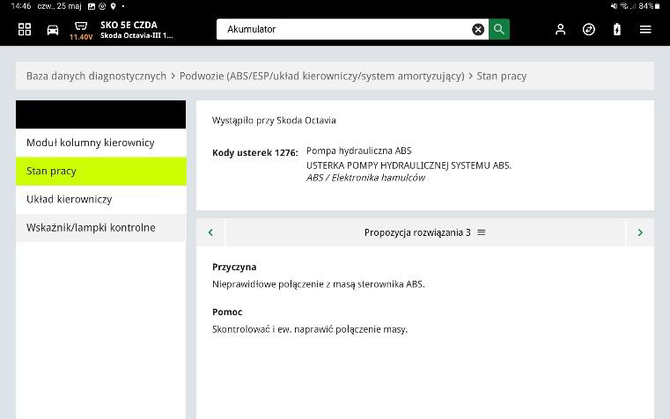Open Wskaźnik/lampki kontrolne sidebar item

[100, 227]
